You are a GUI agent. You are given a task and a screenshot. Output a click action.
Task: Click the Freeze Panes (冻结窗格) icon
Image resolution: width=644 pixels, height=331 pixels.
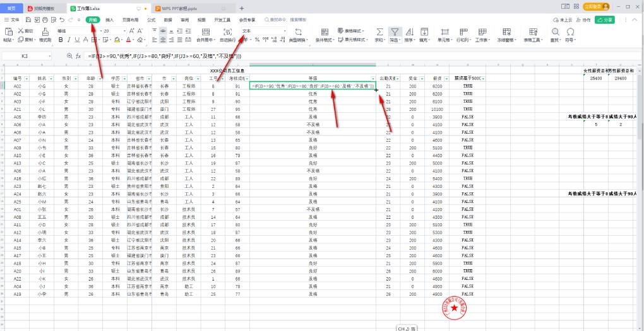507,32
